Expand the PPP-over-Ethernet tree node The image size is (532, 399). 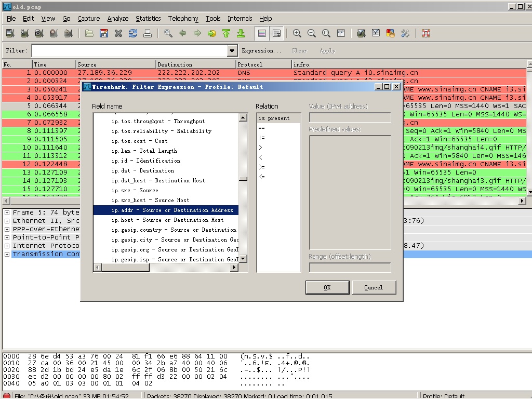tap(7, 229)
